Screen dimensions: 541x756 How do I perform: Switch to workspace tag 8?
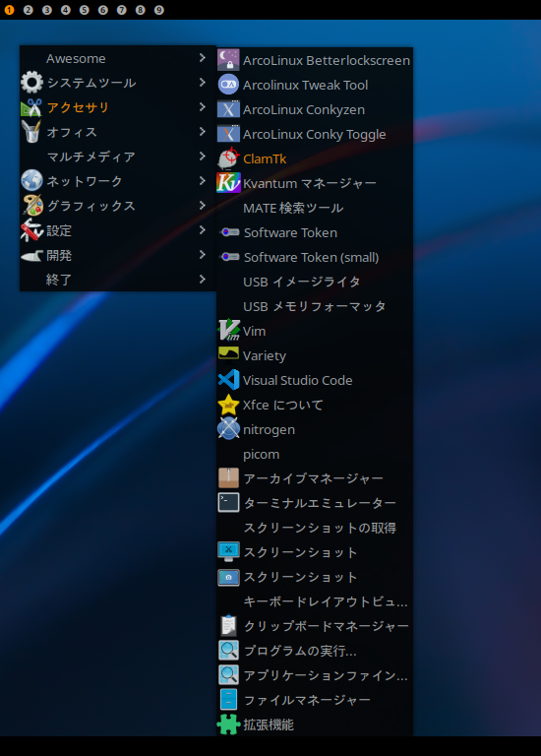[141, 10]
